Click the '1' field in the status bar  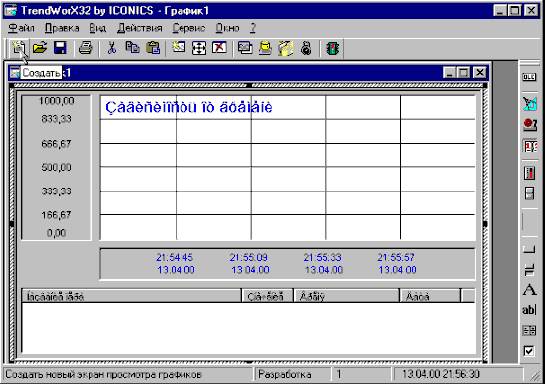361,375
